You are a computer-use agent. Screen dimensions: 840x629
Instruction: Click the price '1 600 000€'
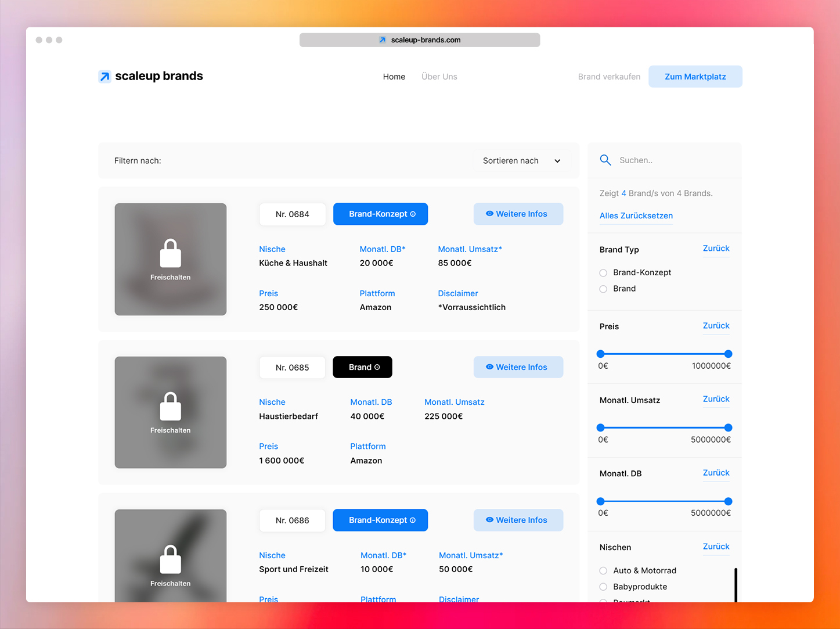tap(282, 461)
